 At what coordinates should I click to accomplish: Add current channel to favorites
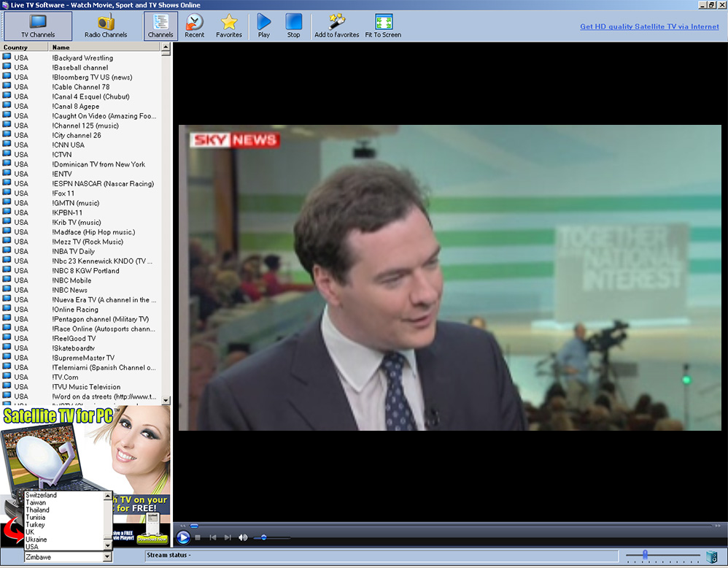[x=336, y=26]
